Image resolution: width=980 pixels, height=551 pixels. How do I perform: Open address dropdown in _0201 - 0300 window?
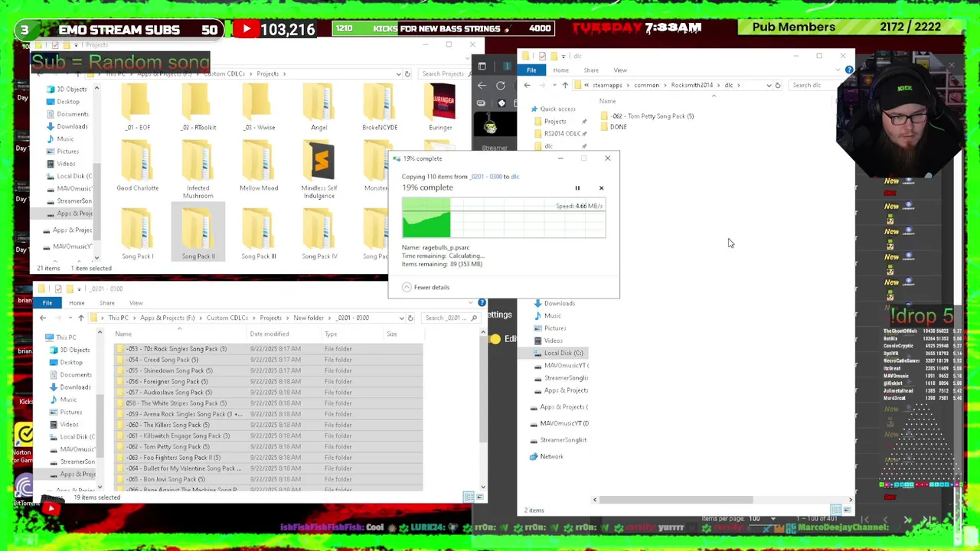click(400, 318)
